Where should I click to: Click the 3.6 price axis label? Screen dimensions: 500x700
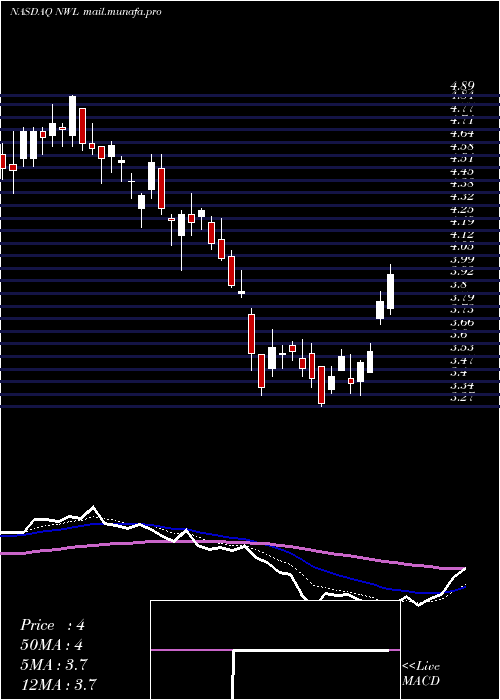458,335
